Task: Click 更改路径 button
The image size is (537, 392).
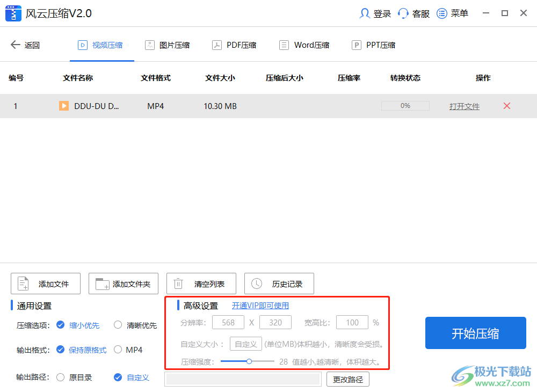Action: (x=348, y=379)
